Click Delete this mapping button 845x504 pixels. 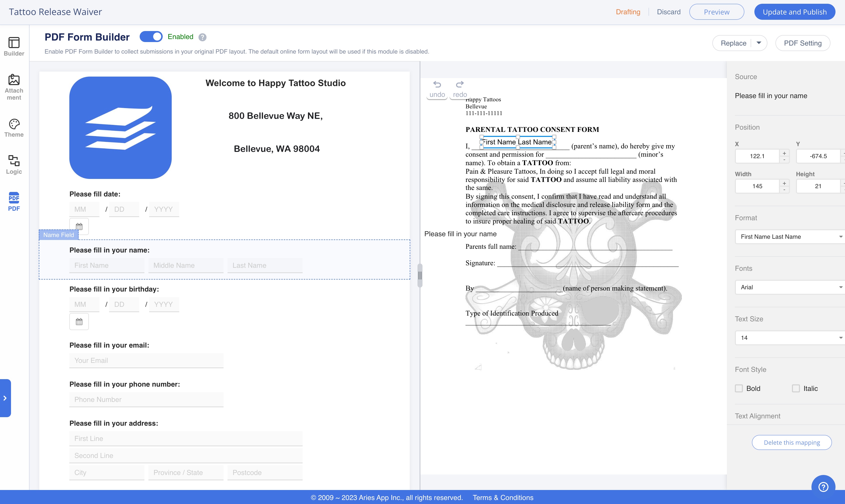click(792, 442)
